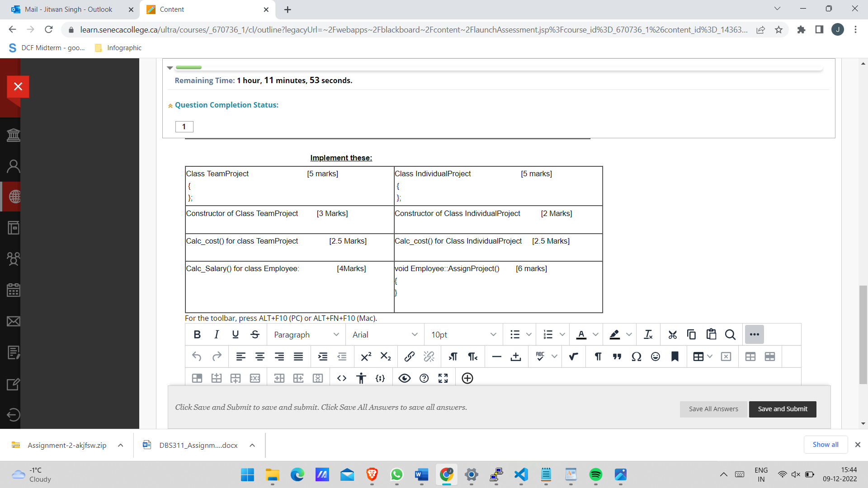Click the Source Code view icon
Viewport: 868px width, 488px height.
pos(342,378)
